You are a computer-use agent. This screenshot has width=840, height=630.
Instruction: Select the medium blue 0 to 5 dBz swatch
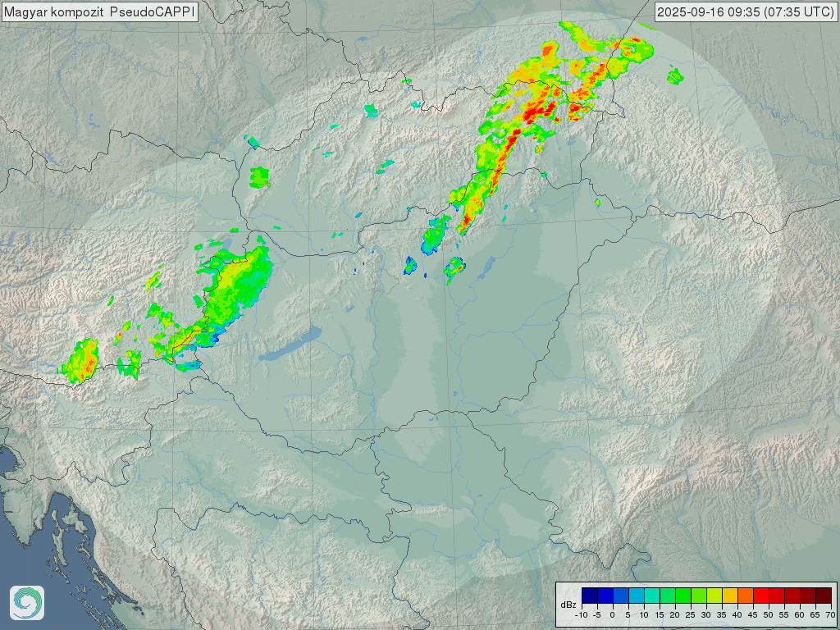click(x=621, y=596)
